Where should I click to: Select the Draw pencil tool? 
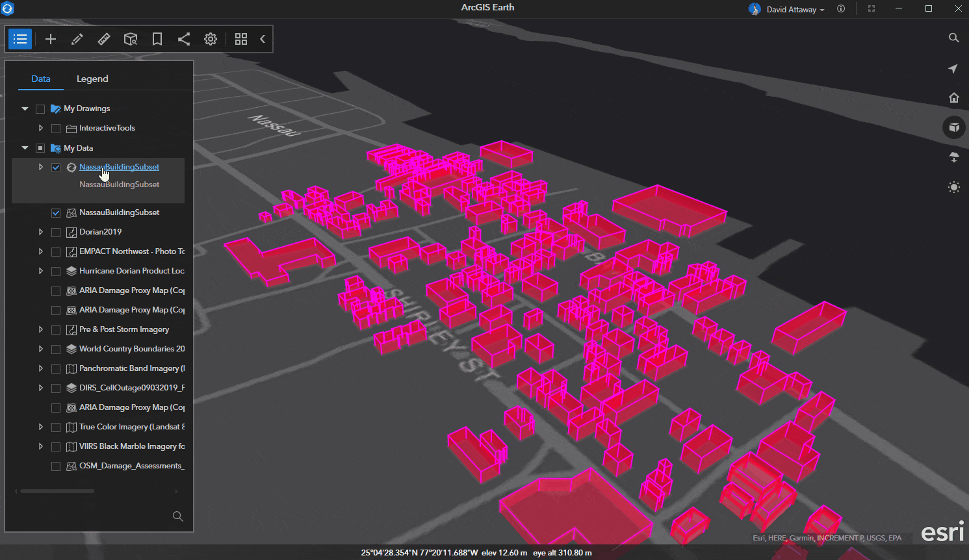[x=77, y=39]
